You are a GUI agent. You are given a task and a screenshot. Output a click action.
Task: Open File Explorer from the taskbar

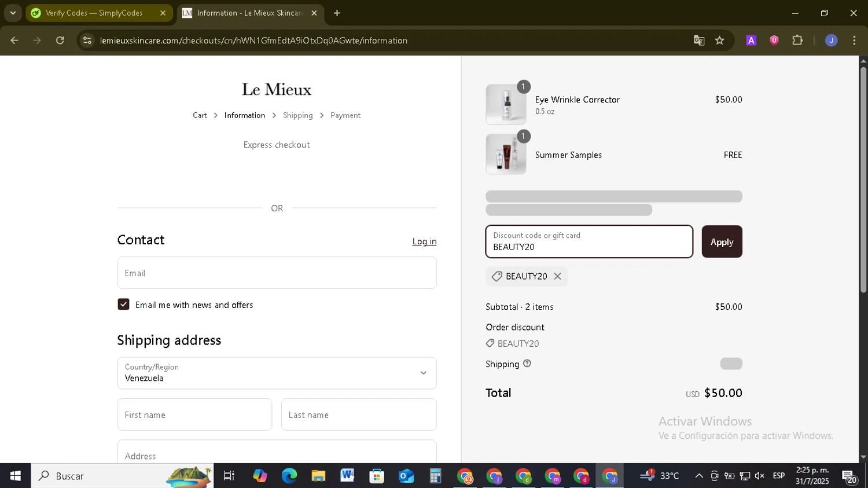point(318,476)
